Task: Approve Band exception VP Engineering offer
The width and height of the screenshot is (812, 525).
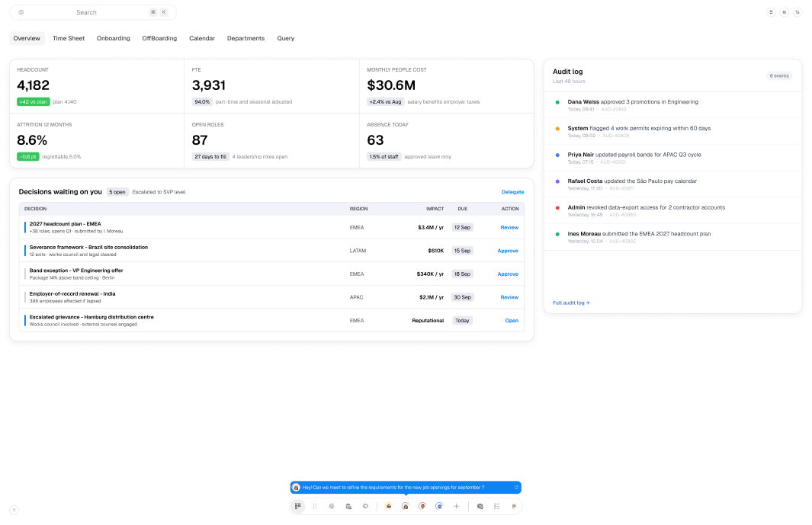Action: [x=508, y=274]
